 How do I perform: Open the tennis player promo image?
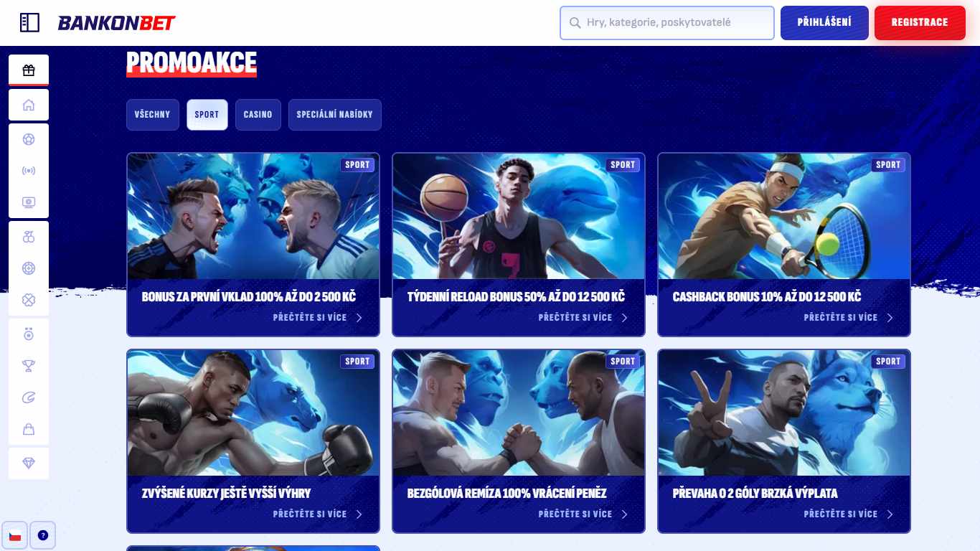[x=784, y=217]
